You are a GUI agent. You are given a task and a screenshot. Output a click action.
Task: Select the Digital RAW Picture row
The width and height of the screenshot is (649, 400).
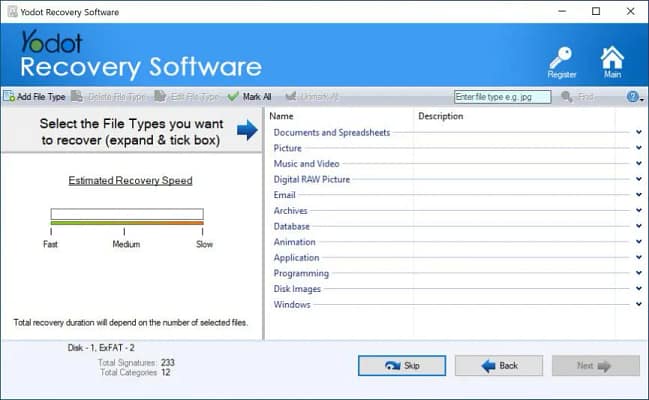tap(312, 179)
